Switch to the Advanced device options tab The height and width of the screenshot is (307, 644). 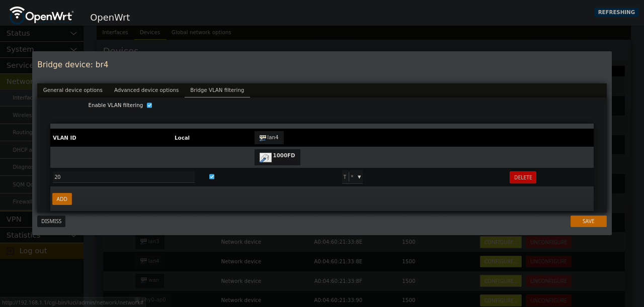(x=146, y=90)
